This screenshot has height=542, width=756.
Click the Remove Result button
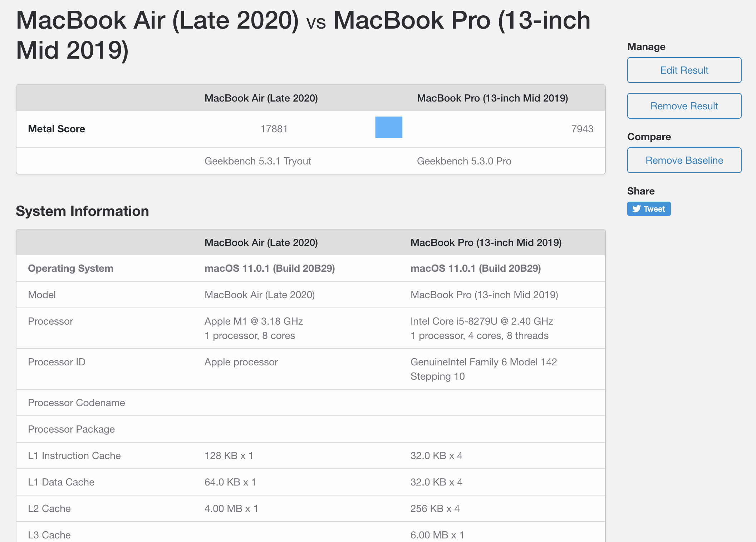tap(684, 106)
